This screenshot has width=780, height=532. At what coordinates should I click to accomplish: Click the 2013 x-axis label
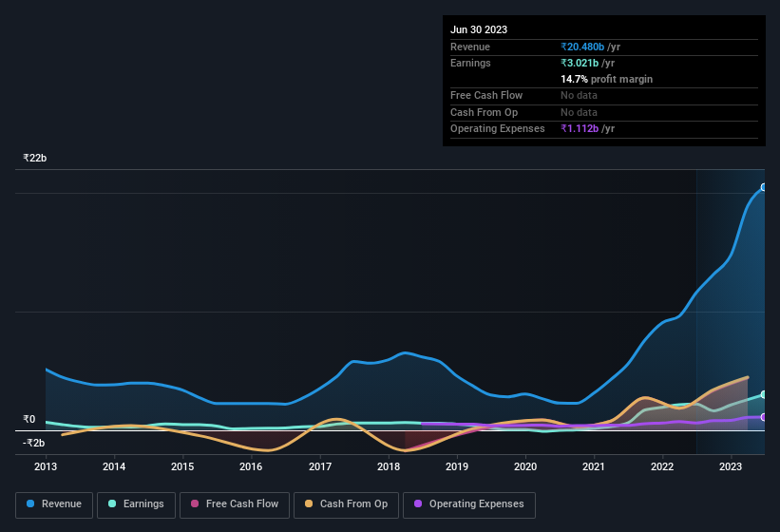pos(46,466)
